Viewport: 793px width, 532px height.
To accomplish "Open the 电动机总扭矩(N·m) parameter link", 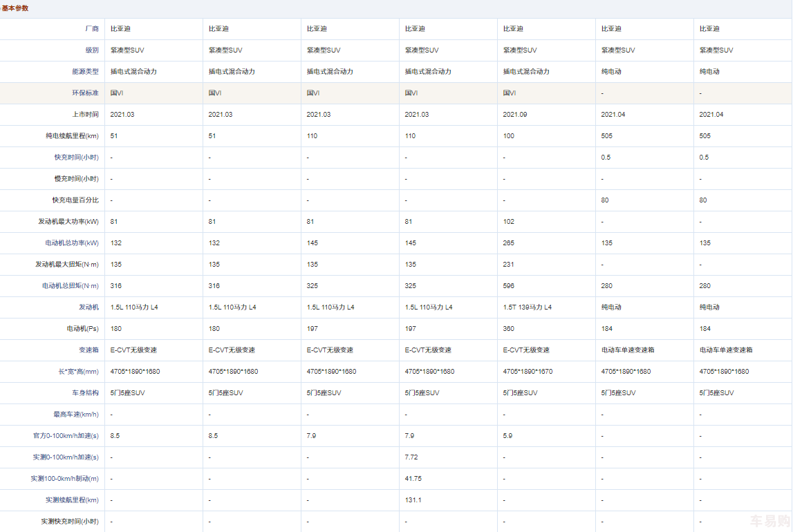I will pos(71,286).
